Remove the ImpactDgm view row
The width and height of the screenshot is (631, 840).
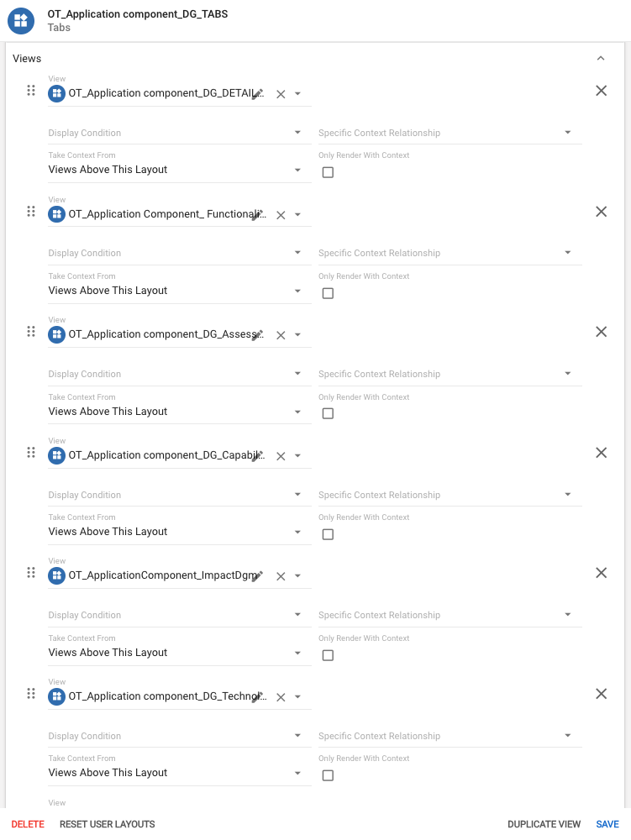click(602, 573)
